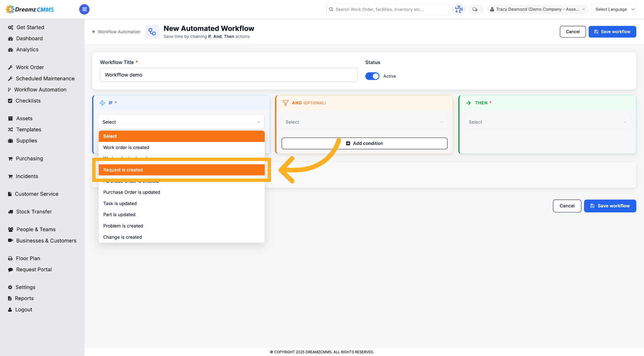Choose 'Request is created' option
Viewport: 644px width, 356px height.
[x=181, y=170]
